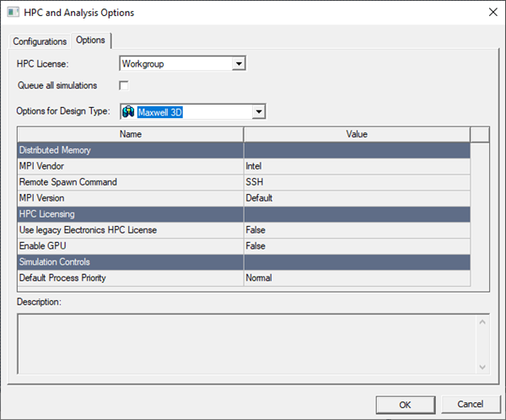This screenshot has width=506, height=420.
Task: Select Default Process Priority row name
Action: (131, 278)
